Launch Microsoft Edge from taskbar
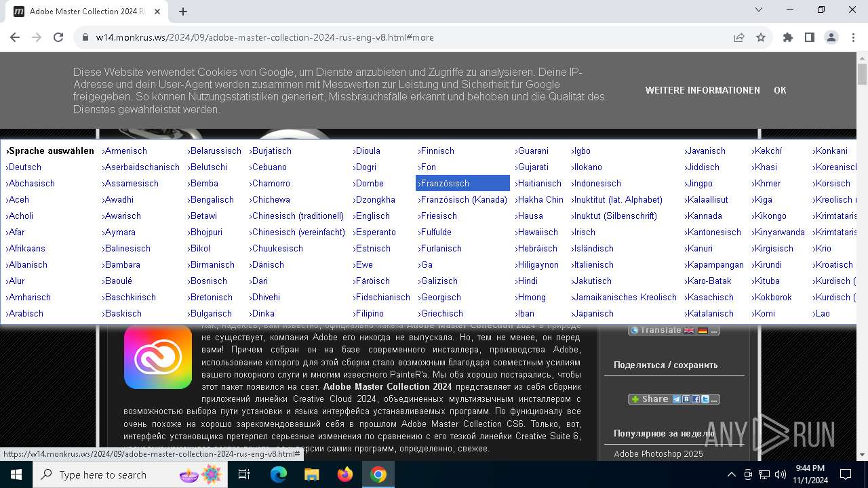This screenshot has height=488, width=868. (x=279, y=474)
